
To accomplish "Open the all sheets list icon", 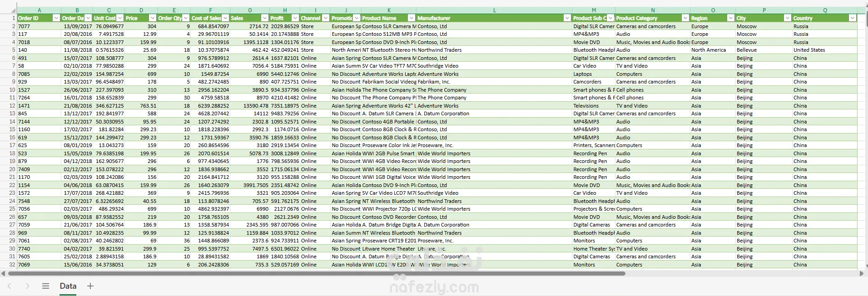I will click(x=45, y=286).
